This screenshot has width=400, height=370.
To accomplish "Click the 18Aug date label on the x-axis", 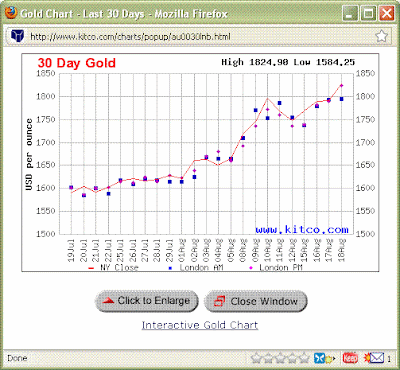I will click(342, 250).
